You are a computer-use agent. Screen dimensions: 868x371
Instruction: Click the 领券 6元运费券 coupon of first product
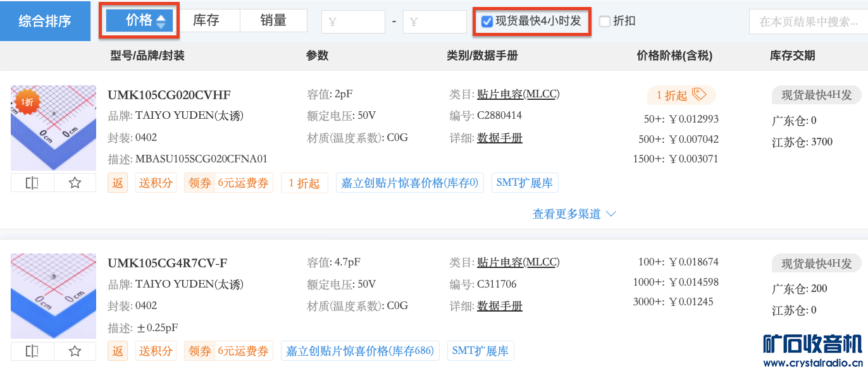229,183
